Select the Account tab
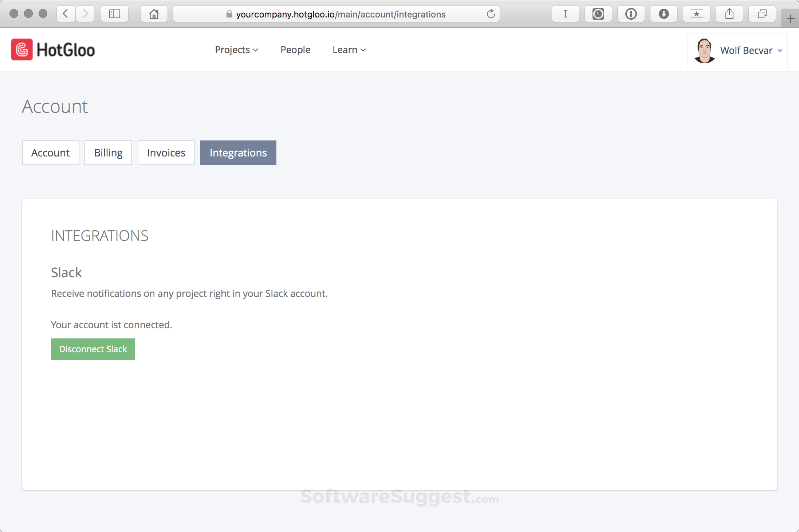 (51, 153)
